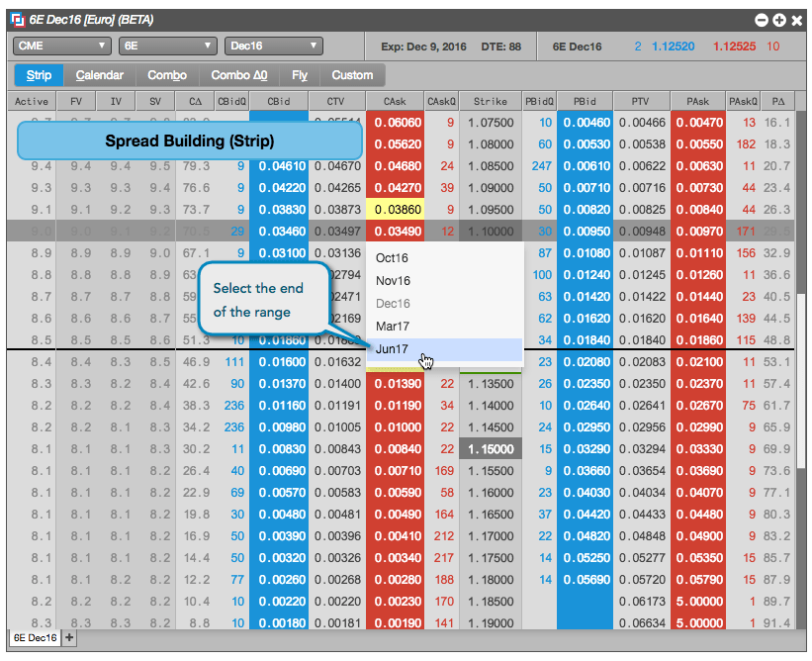This screenshot has height=661, width=812.
Task: Click the CBidQ column header
Action: (231, 102)
